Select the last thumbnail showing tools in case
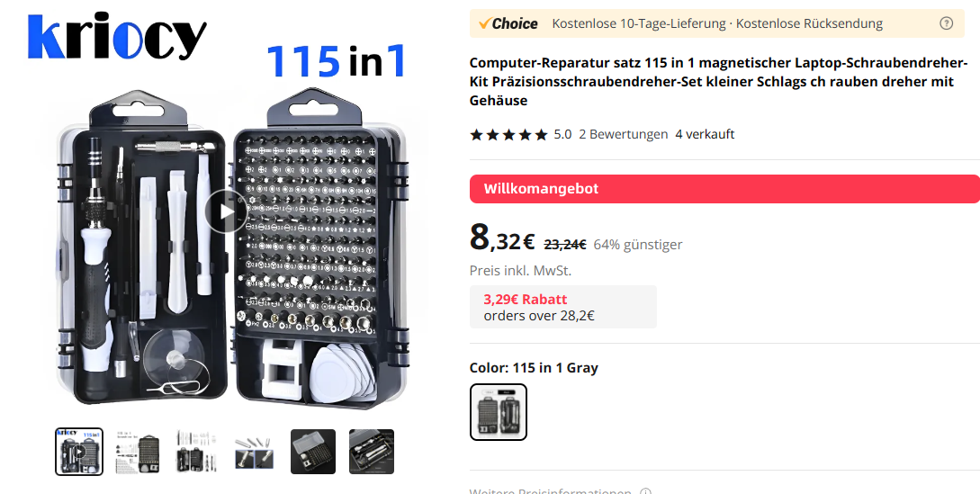 372,452
